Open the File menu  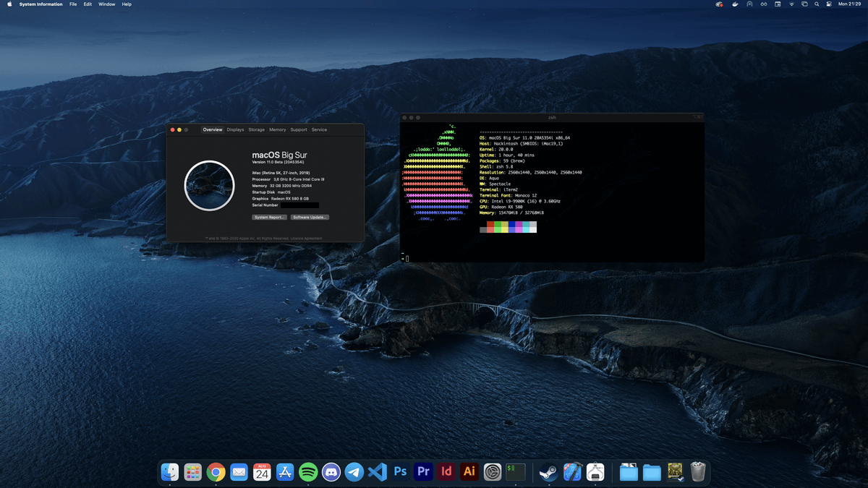pyautogui.click(x=73, y=4)
